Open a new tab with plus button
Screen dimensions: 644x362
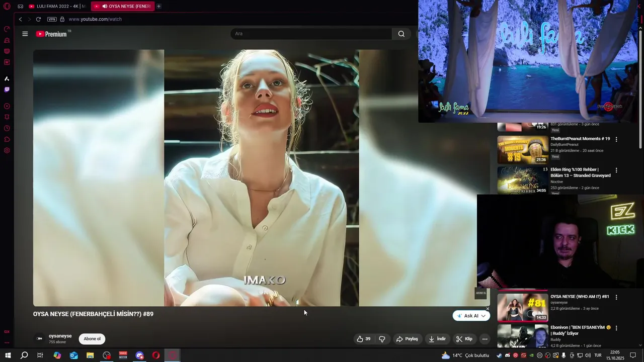(x=158, y=7)
